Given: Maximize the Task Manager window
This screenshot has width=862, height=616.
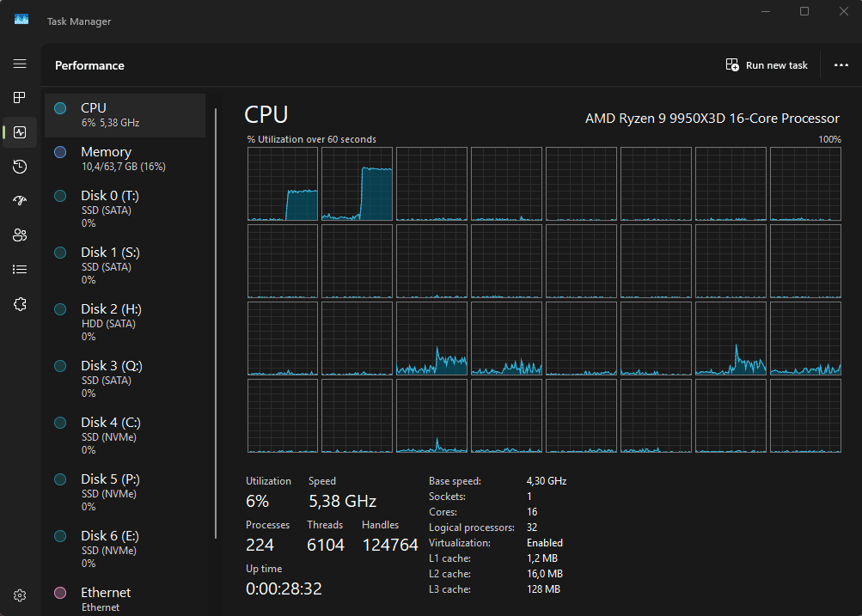Looking at the screenshot, I should [x=804, y=11].
